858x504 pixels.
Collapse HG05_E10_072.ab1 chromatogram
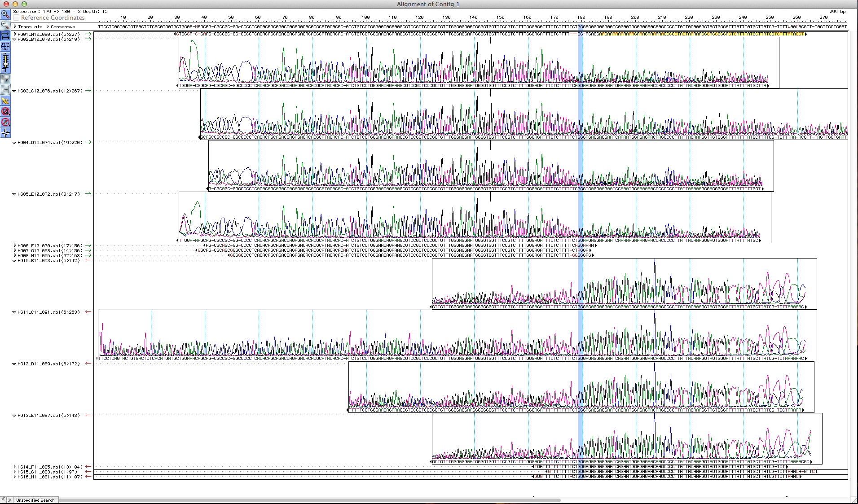[14, 194]
